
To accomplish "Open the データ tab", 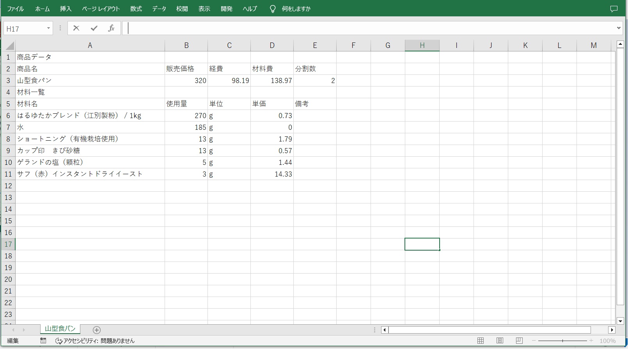I will point(159,9).
